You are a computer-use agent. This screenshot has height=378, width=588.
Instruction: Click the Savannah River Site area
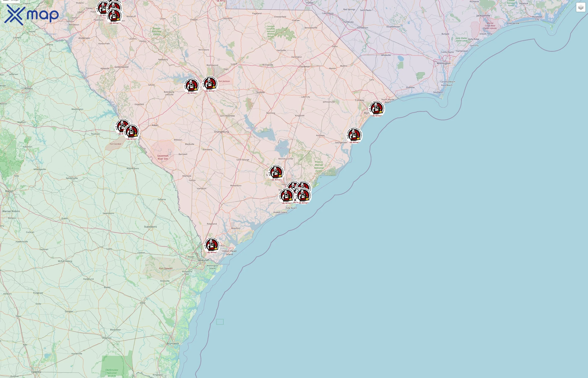point(163,157)
